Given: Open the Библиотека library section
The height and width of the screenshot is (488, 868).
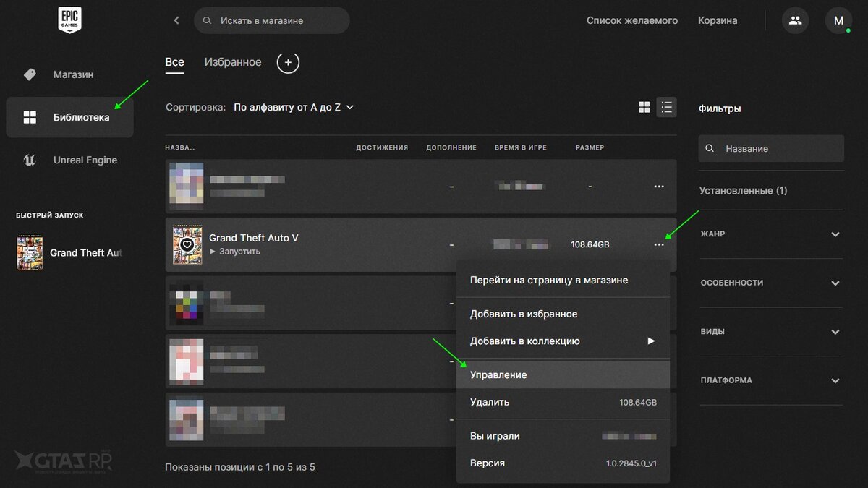Looking at the screenshot, I should pyautogui.click(x=69, y=117).
